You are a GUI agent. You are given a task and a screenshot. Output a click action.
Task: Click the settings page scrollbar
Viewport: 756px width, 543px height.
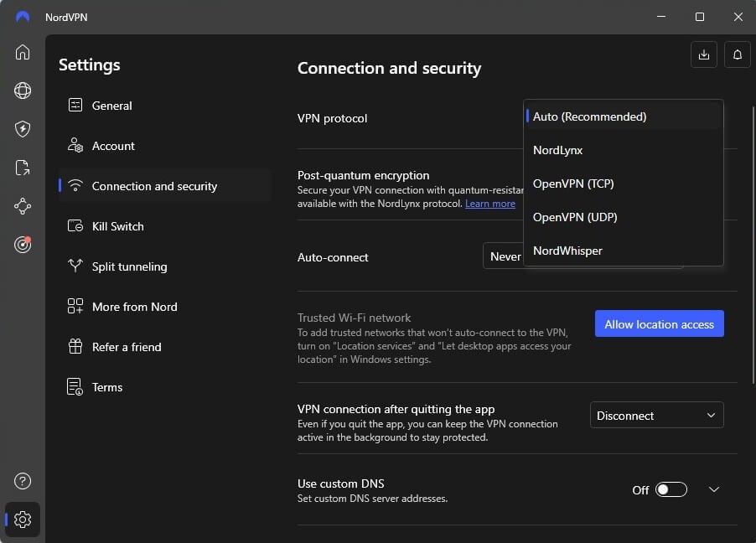point(753,245)
